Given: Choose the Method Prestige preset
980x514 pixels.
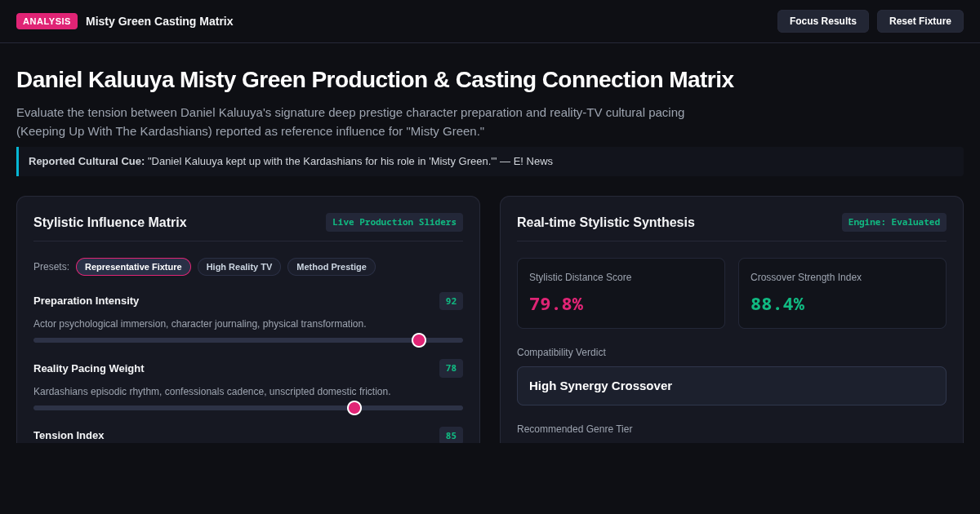Looking at the screenshot, I should [332, 267].
